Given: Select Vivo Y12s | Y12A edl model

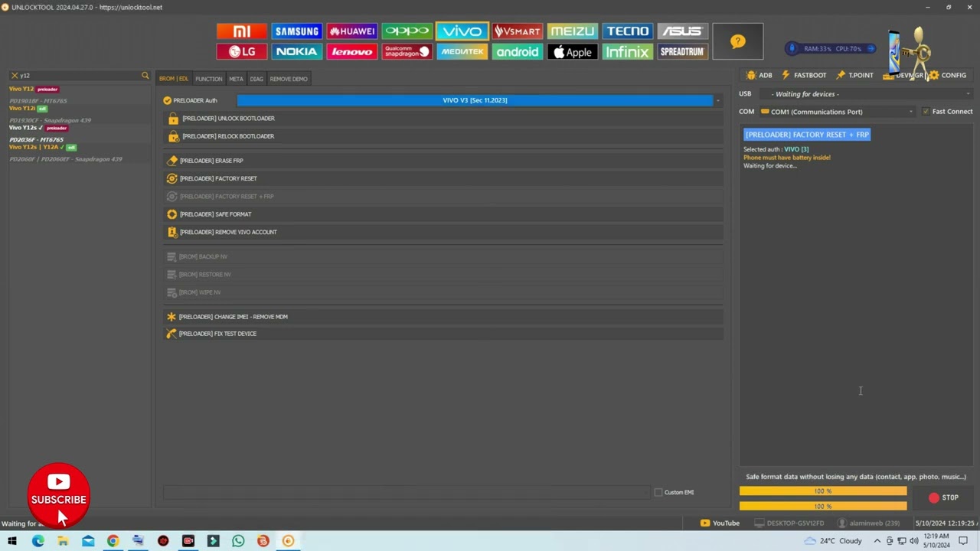Looking at the screenshot, I should tap(43, 147).
